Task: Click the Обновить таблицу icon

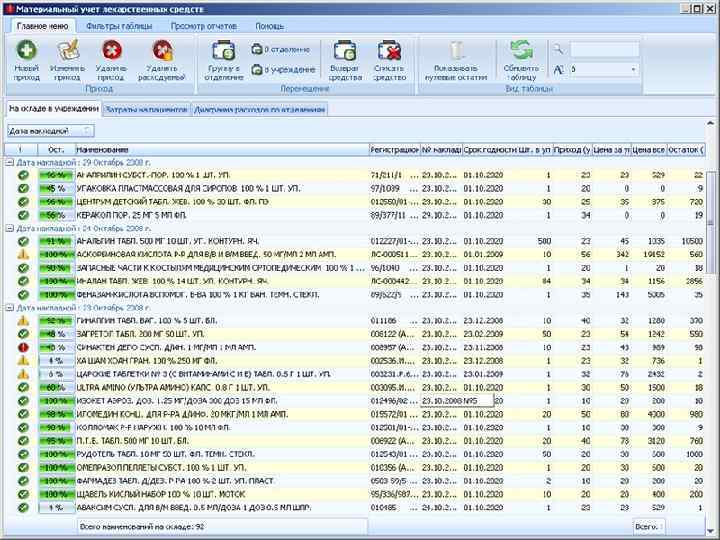Action: point(520,51)
